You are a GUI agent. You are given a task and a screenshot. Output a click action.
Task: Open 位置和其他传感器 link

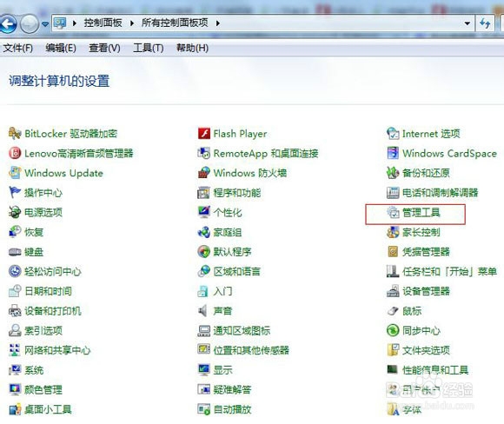coord(251,350)
